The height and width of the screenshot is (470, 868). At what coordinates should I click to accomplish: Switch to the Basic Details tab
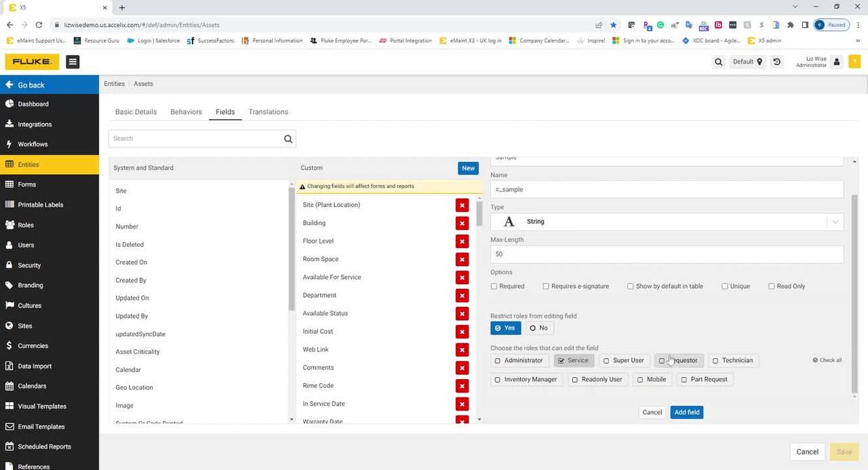[136, 112]
